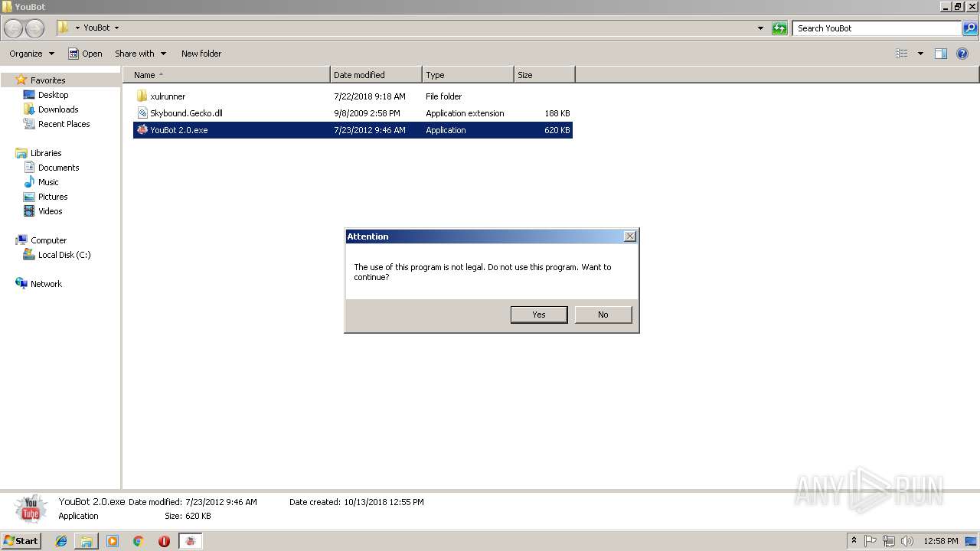Select the xulrunner folder name
Screen dimensions: 980x551
click(168, 96)
